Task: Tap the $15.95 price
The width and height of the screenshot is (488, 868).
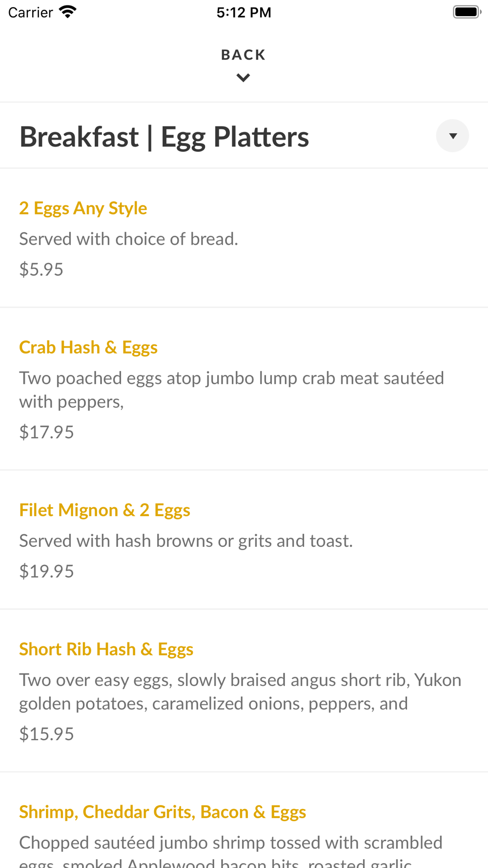Action: 46,734
